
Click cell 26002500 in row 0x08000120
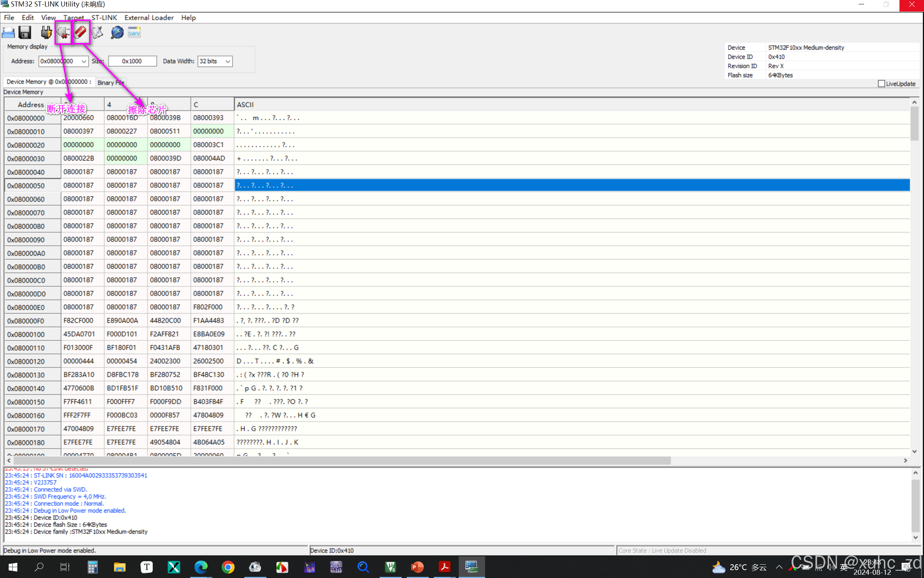(x=212, y=361)
